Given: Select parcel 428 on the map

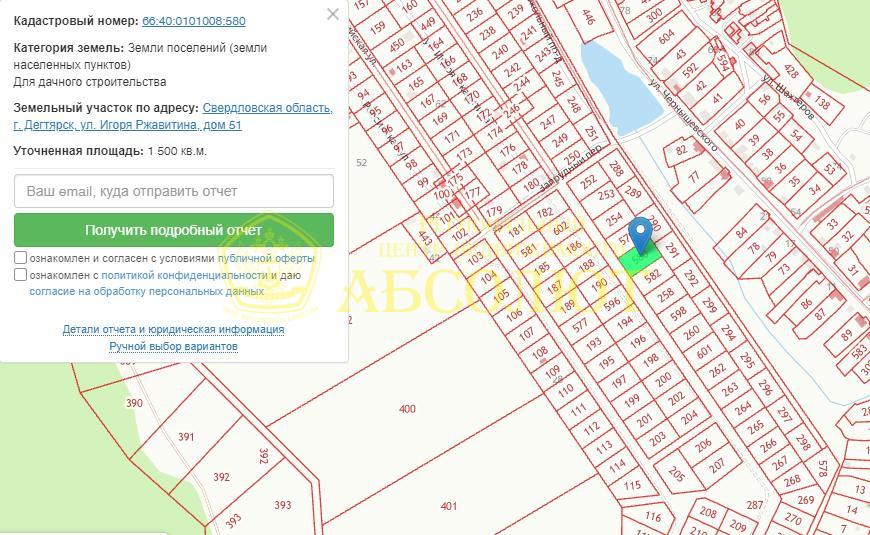Looking at the screenshot, I should pyautogui.click(x=790, y=70).
